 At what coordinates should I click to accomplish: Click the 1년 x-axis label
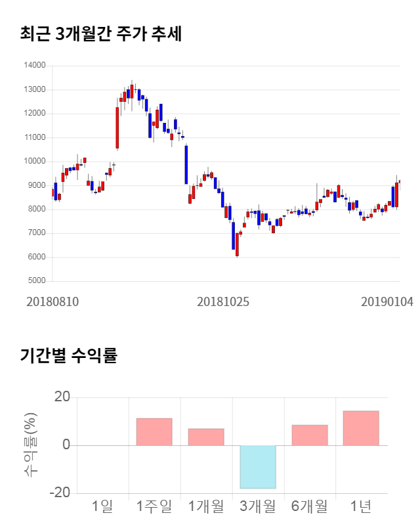[361, 506]
